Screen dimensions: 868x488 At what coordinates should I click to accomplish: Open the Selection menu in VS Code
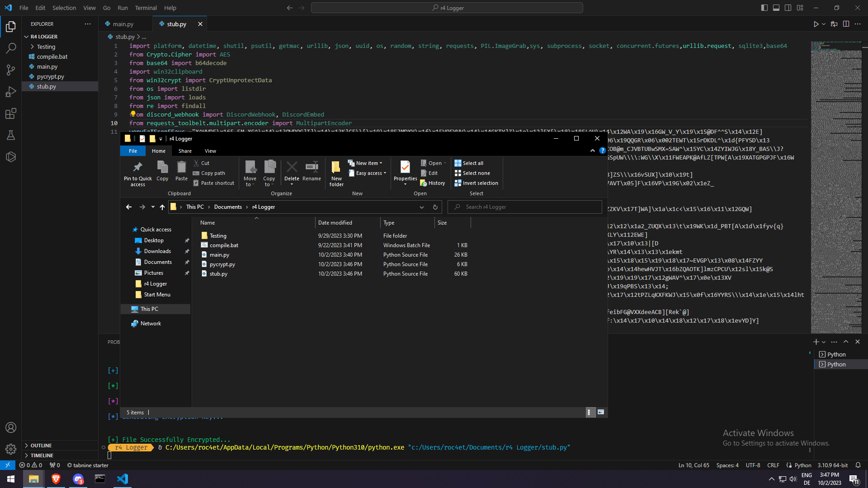(64, 8)
